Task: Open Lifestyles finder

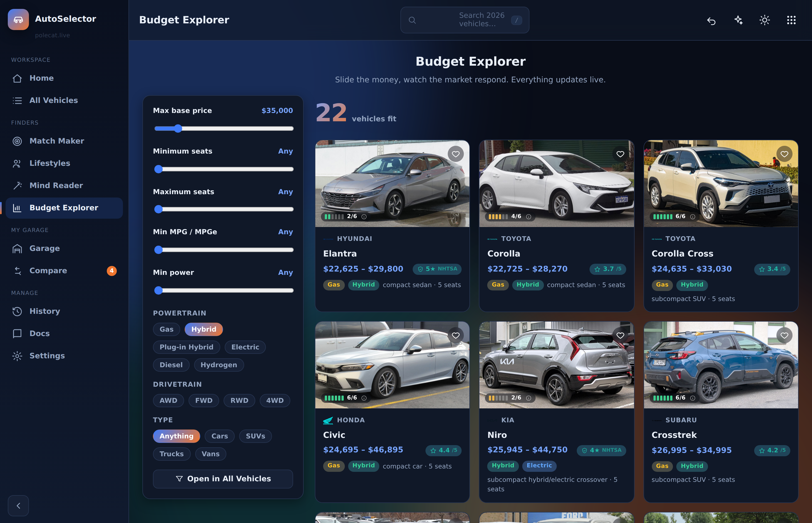Action: click(x=64, y=163)
